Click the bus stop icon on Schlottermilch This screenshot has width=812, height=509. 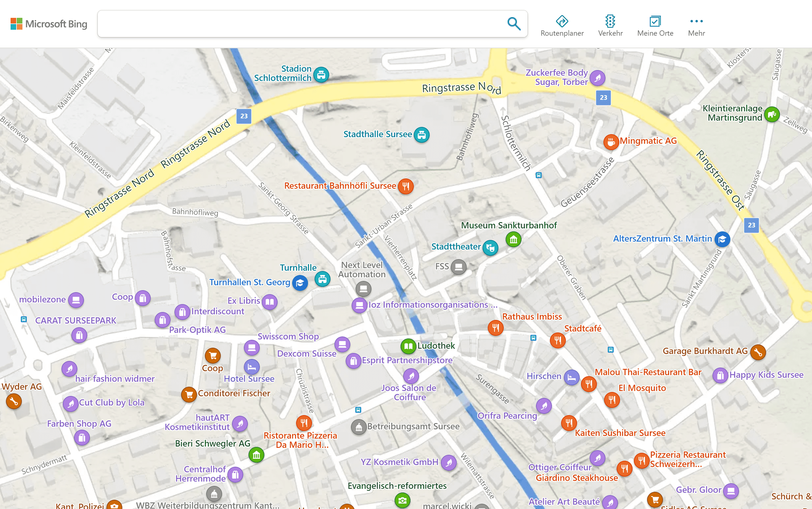pos(538,175)
